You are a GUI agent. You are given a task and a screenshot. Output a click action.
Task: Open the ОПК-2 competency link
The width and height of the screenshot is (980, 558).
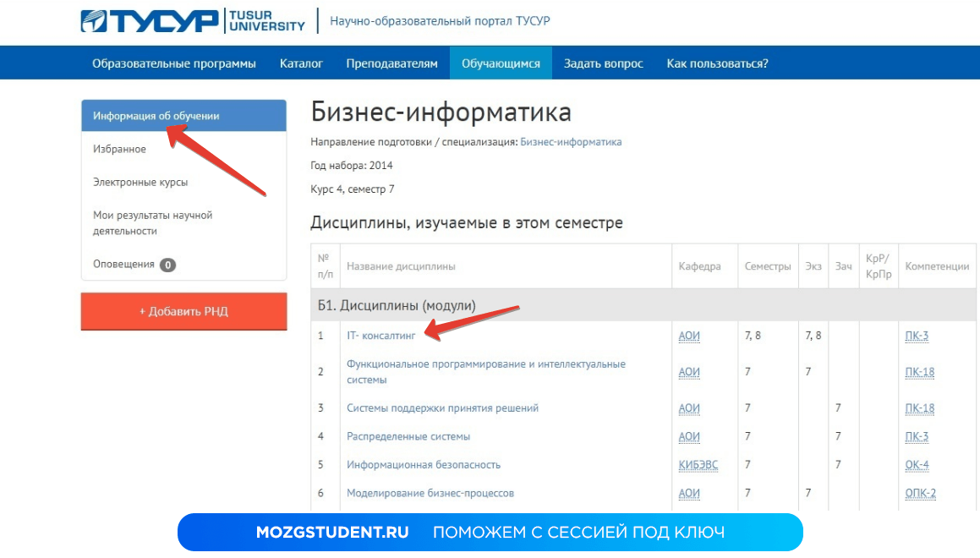pyautogui.click(x=920, y=493)
